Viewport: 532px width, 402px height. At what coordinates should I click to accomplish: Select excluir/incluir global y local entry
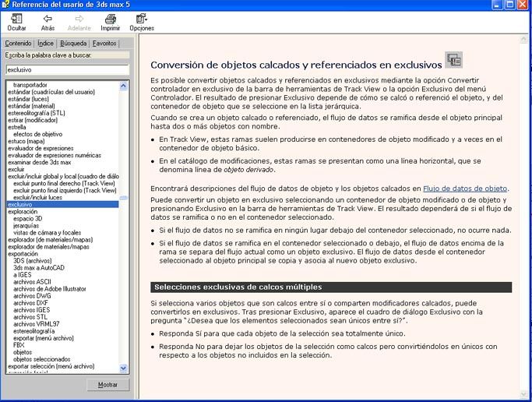click(x=63, y=176)
